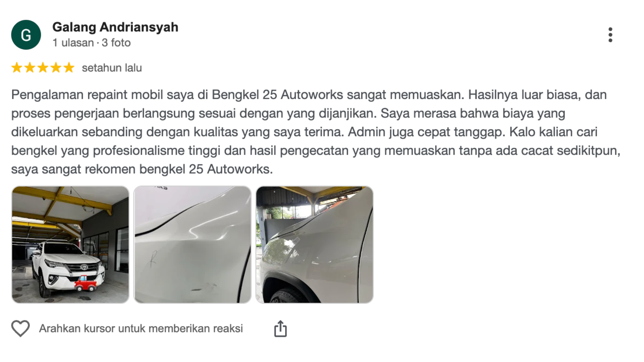Click the heart reaction icon

(x=20, y=328)
